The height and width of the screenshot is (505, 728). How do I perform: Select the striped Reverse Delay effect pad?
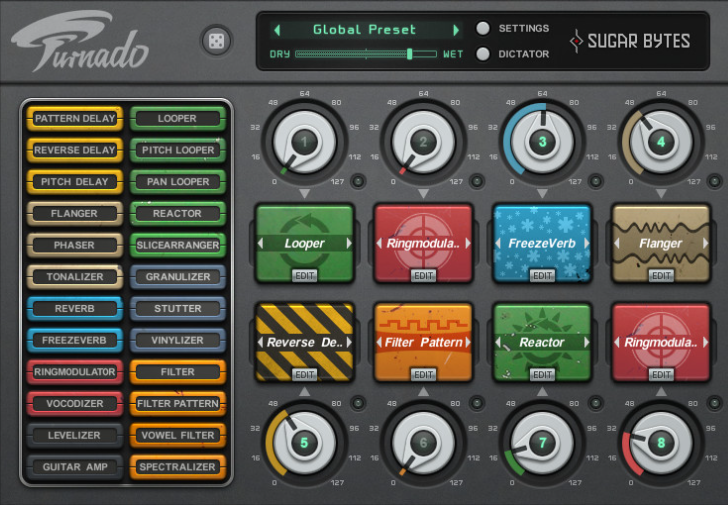pyautogui.click(x=305, y=342)
